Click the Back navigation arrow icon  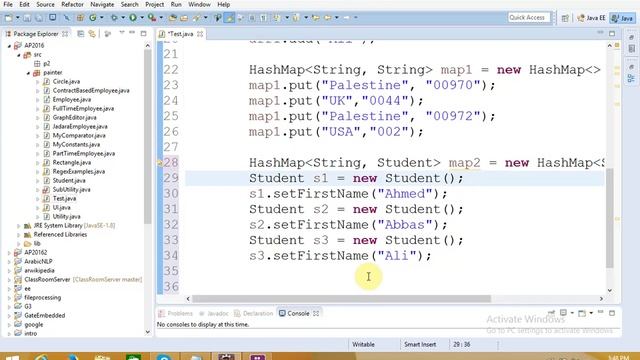(x=328, y=18)
